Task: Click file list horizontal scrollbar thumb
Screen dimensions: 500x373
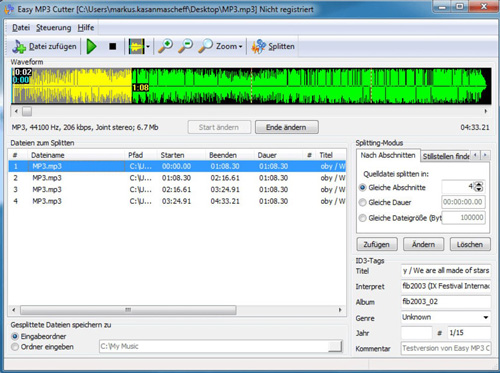Action: (x=128, y=310)
